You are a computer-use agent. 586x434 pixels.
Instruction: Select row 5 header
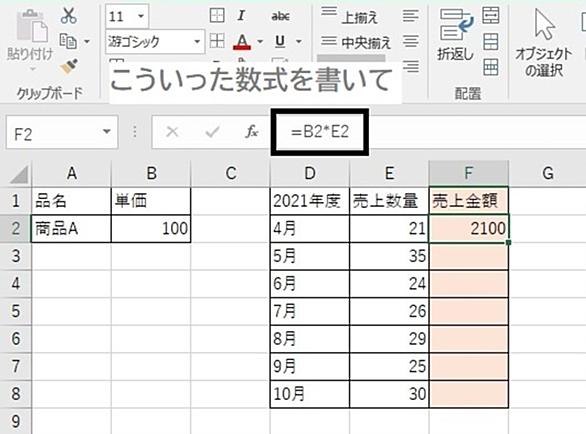(x=16, y=311)
